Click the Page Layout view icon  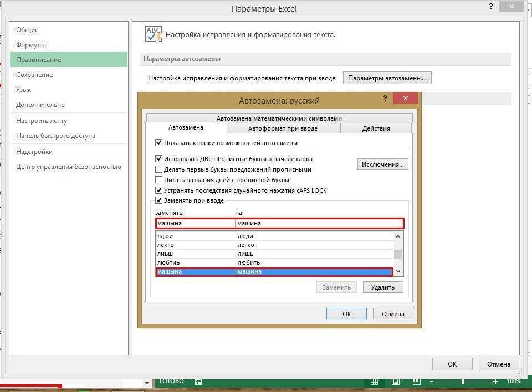point(395,381)
